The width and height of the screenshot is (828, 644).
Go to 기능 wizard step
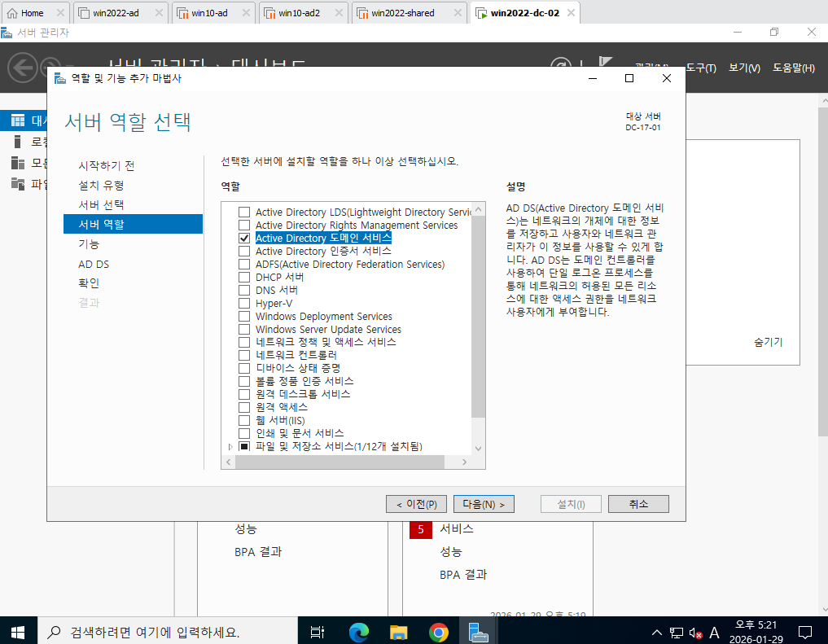[89, 244]
